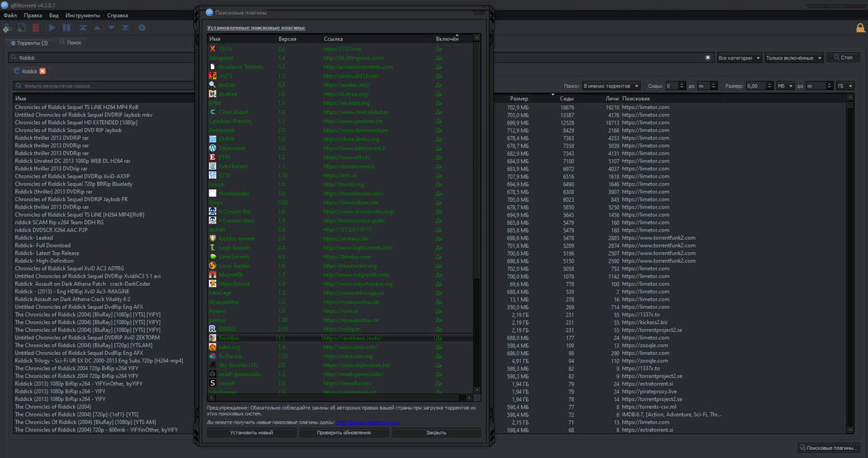
Task: Click the pause toolbar icon
Action: (x=66, y=28)
